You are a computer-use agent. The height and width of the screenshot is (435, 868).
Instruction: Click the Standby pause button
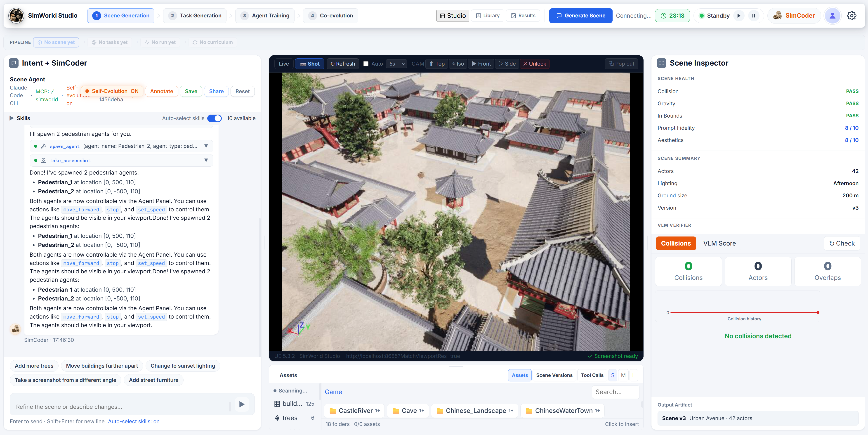753,16
